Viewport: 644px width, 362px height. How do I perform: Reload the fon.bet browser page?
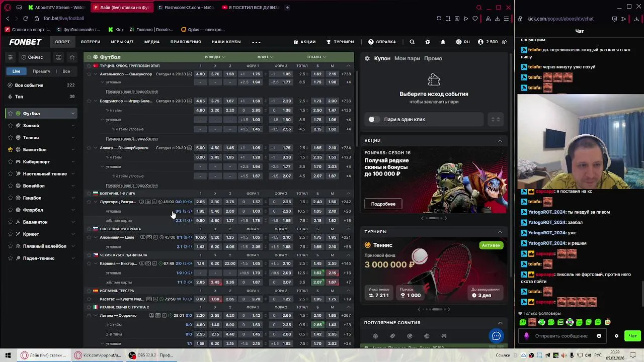(25, 19)
